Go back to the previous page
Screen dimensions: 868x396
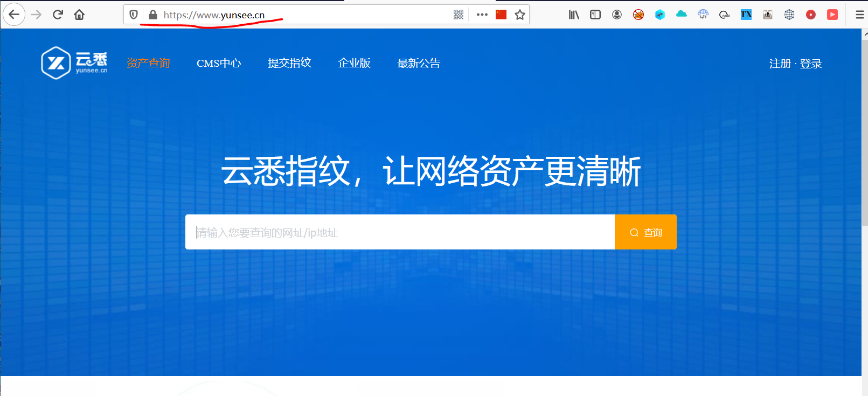[x=14, y=15]
